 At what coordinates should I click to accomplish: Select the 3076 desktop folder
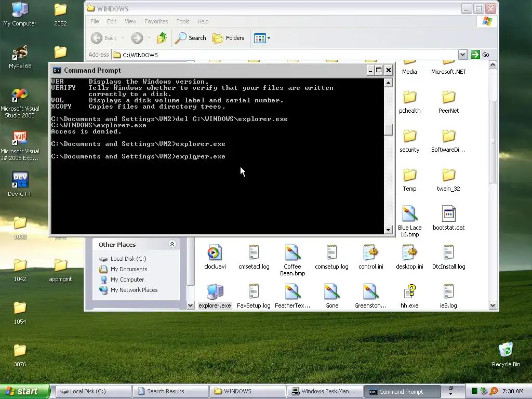coord(20,355)
